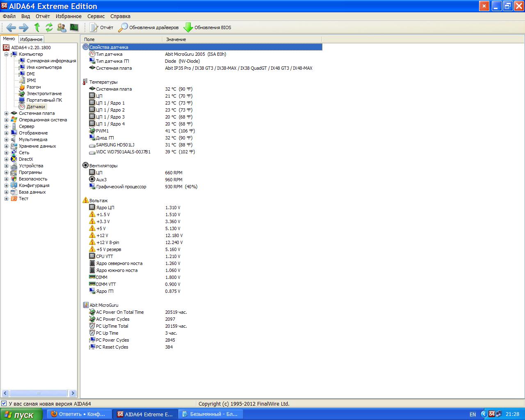The width and height of the screenshot is (525, 420).
Task: Switch to Ответить Firefox taskbar window
Action: [78, 414]
